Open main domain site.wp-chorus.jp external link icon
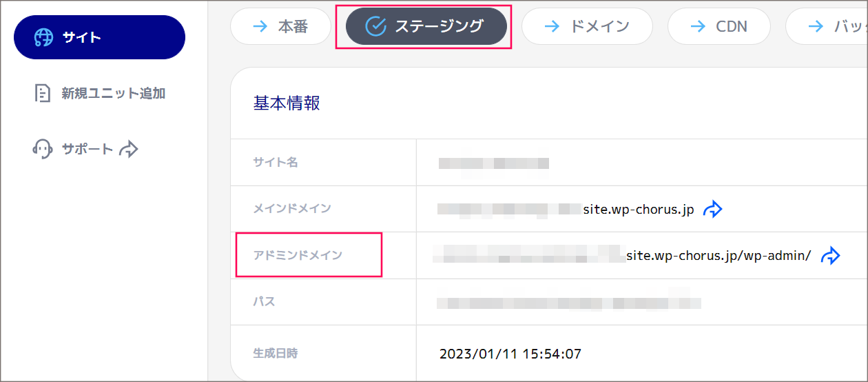The width and height of the screenshot is (868, 382). click(712, 210)
